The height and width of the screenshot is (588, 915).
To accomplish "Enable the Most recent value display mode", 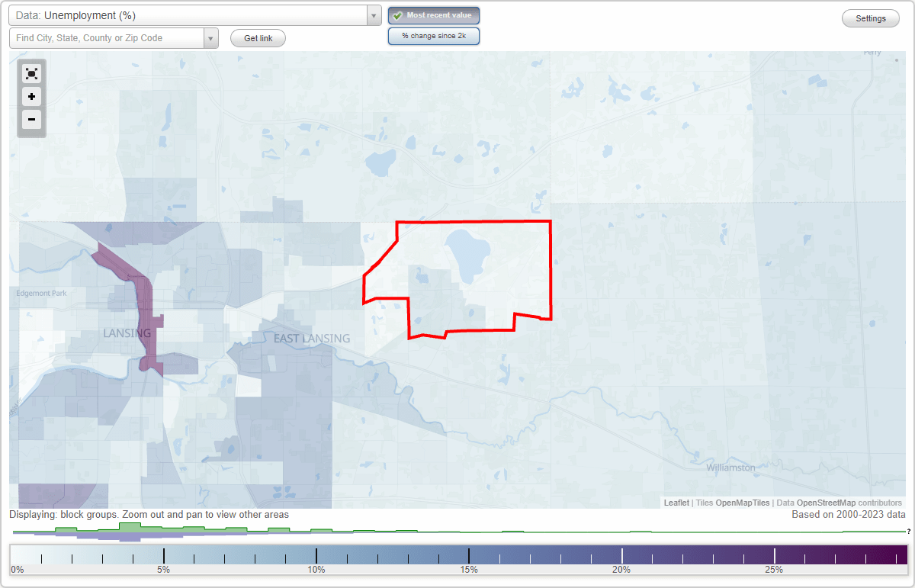I will [x=434, y=14].
